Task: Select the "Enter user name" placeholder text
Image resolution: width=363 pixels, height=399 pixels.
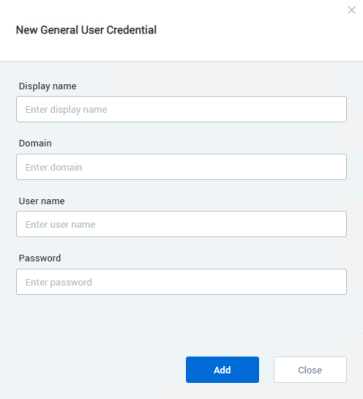Action: click(60, 224)
